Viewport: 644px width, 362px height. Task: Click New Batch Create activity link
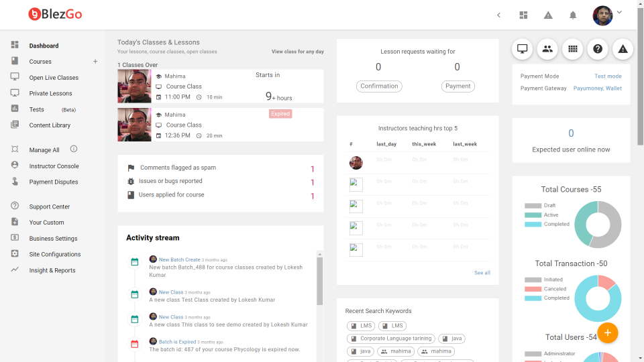tap(180, 260)
